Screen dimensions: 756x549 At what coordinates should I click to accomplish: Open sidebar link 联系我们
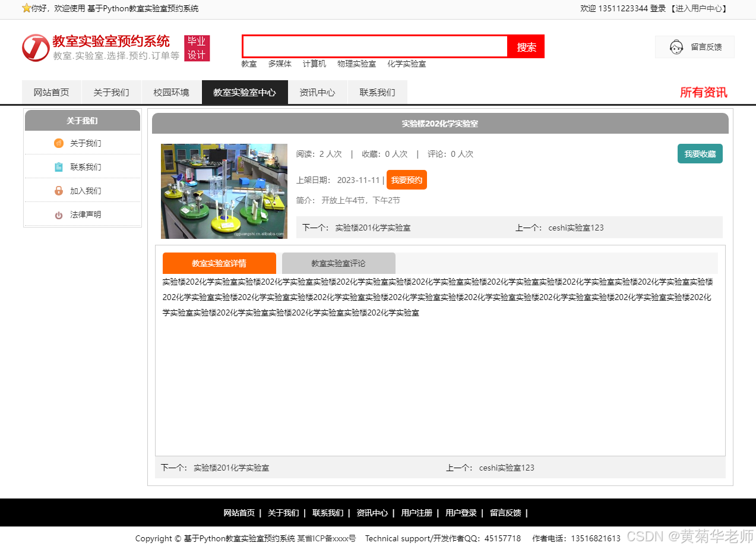pyautogui.click(x=86, y=167)
